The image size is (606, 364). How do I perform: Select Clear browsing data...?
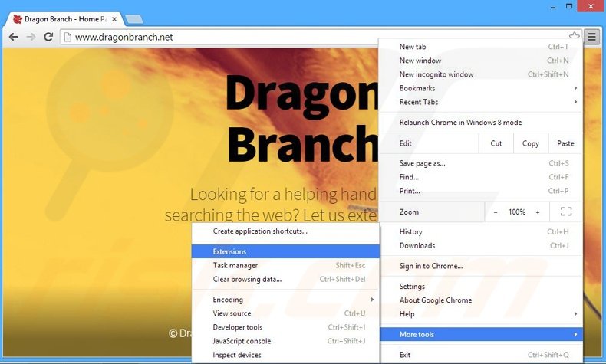click(285, 280)
